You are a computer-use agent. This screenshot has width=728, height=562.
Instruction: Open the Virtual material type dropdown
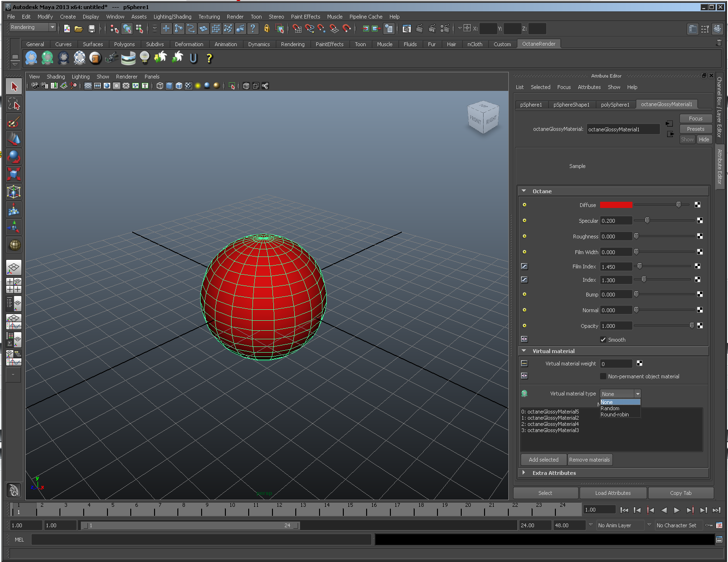point(621,394)
